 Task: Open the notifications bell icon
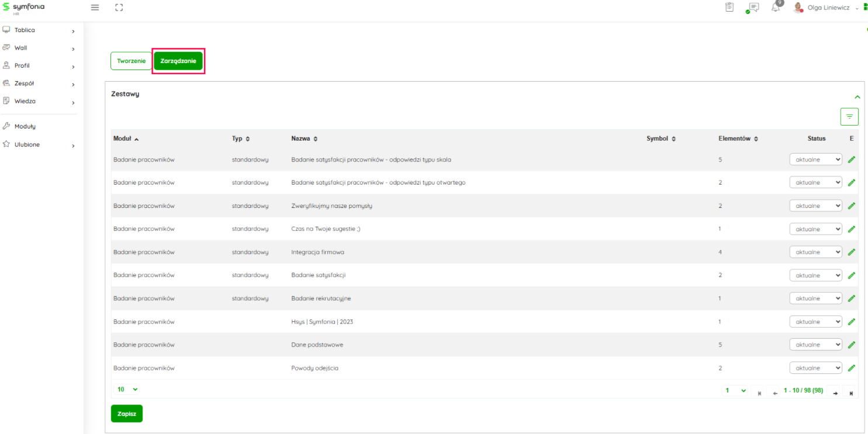776,8
